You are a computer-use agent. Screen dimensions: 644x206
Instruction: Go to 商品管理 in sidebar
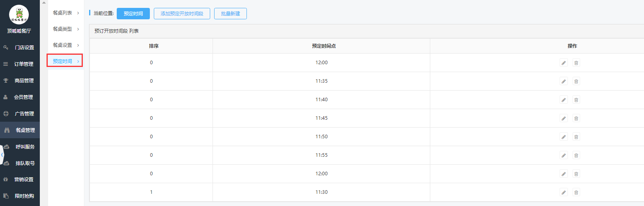point(20,80)
